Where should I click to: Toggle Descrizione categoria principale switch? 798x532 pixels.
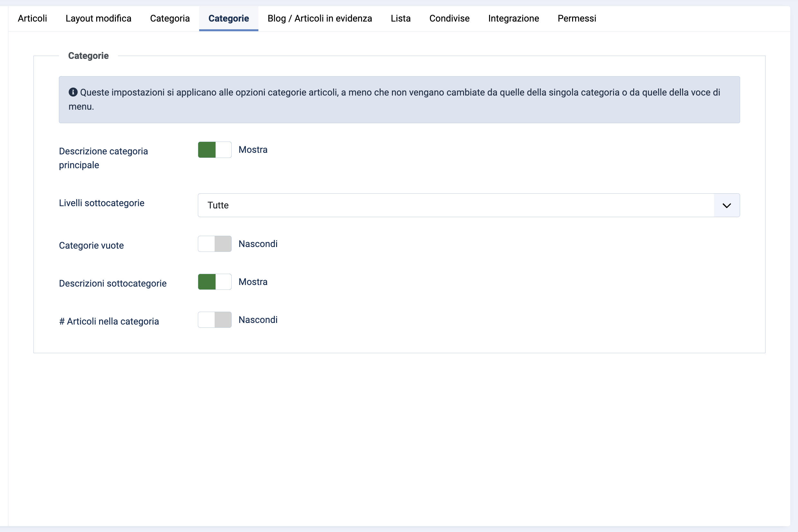pos(215,150)
